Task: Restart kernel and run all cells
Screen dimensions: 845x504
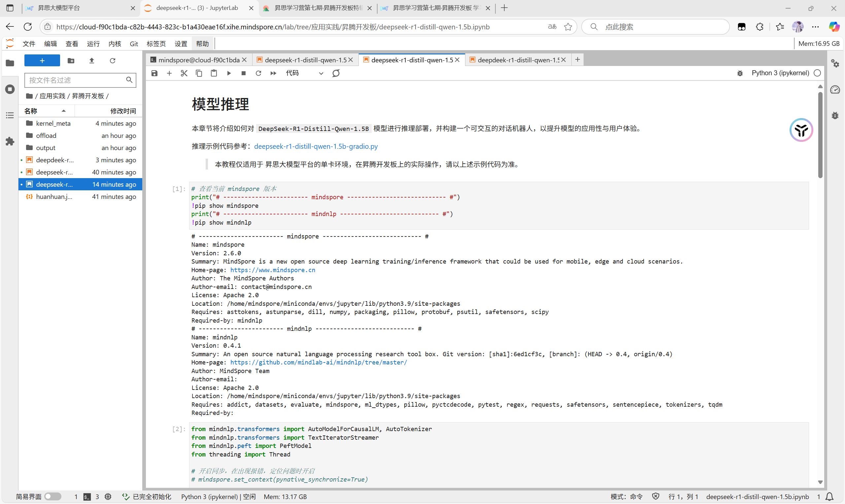Action: coord(273,73)
